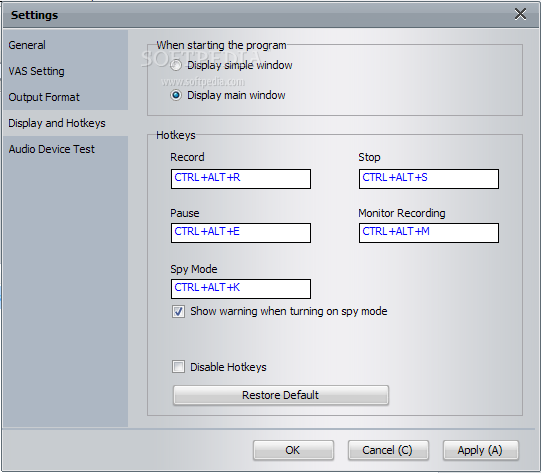
Task: Uncheck Show warning when turning on spy mode
Action: pos(178,312)
